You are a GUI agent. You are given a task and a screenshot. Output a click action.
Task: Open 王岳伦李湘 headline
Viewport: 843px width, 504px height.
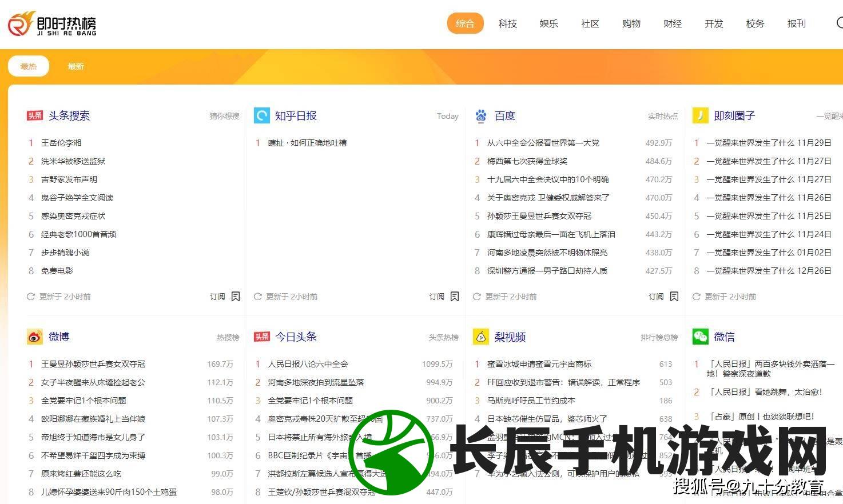61,143
